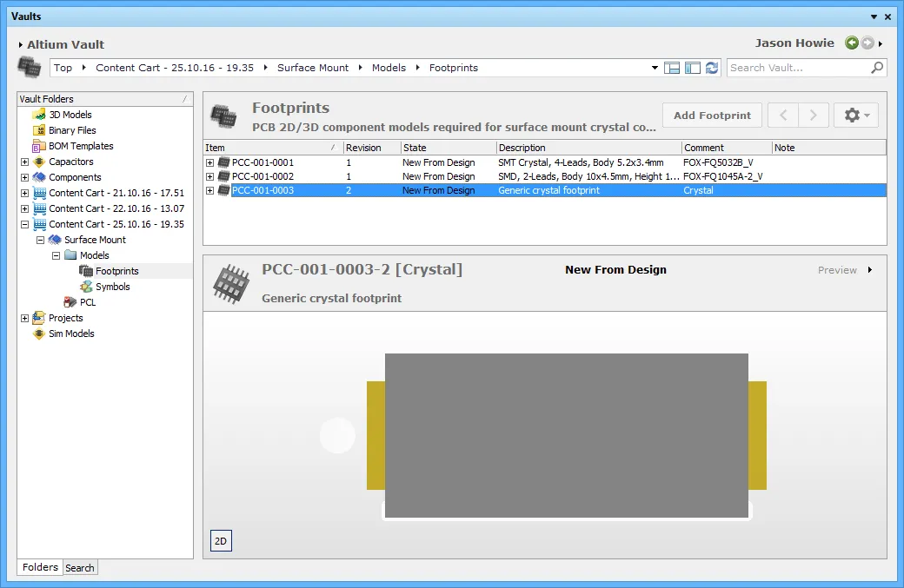
Task: Go back with the green arrow
Action: 852,43
